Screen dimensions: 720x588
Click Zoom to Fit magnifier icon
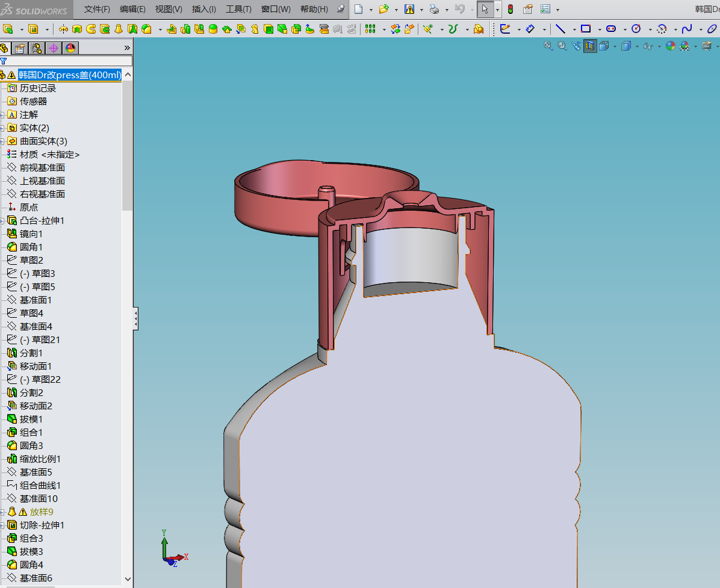click(548, 46)
